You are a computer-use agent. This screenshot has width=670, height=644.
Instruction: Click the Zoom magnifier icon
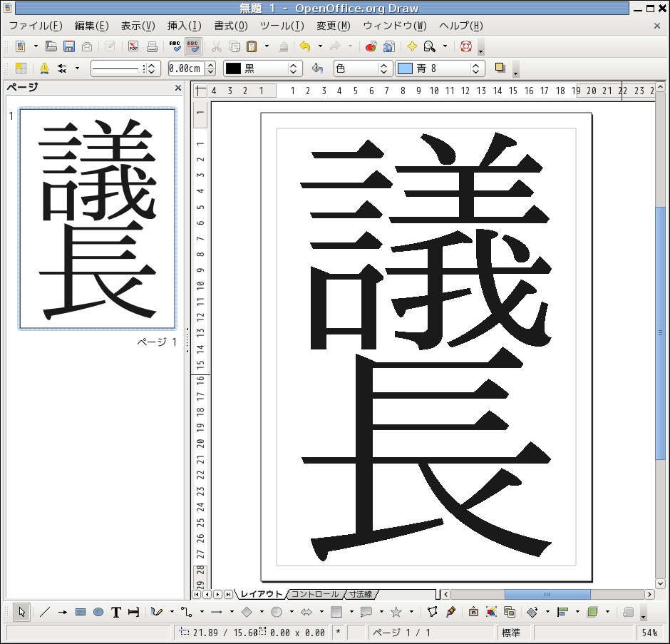(x=429, y=46)
